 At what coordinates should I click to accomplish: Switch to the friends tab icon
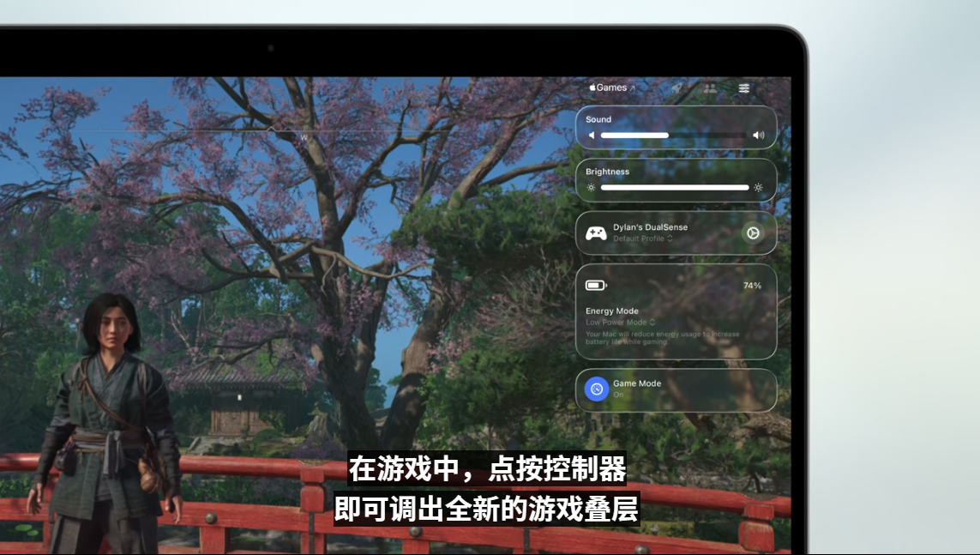(x=710, y=88)
